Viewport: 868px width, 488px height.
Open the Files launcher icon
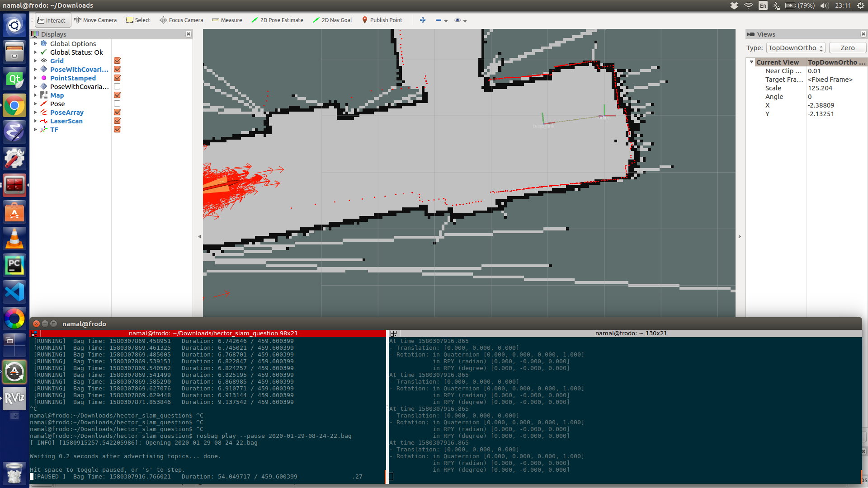pyautogui.click(x=14, y=52)
